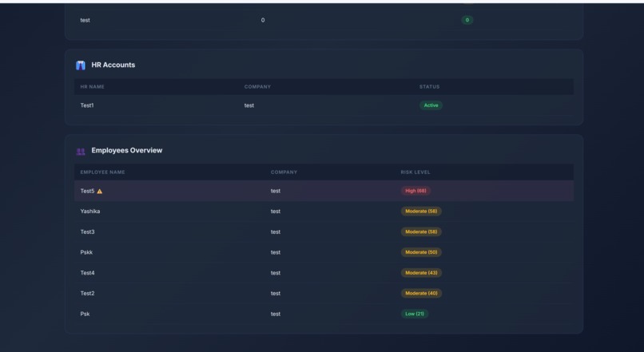Click the company cell in Test5 row
644x352 pixels.
[x=275, y=191]
